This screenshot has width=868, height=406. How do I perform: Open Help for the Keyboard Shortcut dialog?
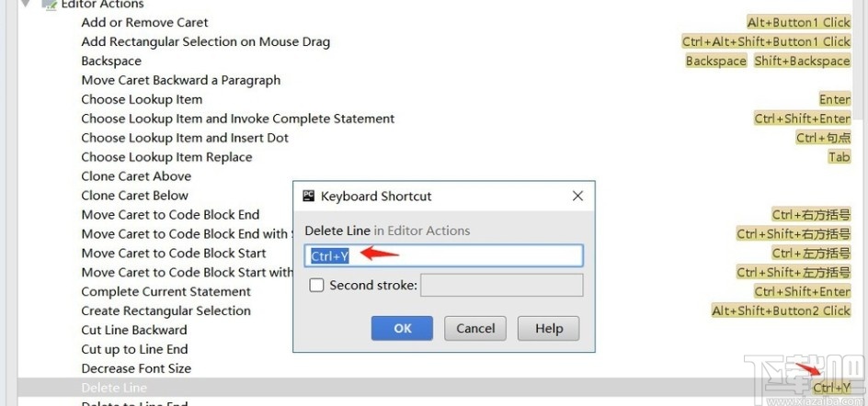548,328
